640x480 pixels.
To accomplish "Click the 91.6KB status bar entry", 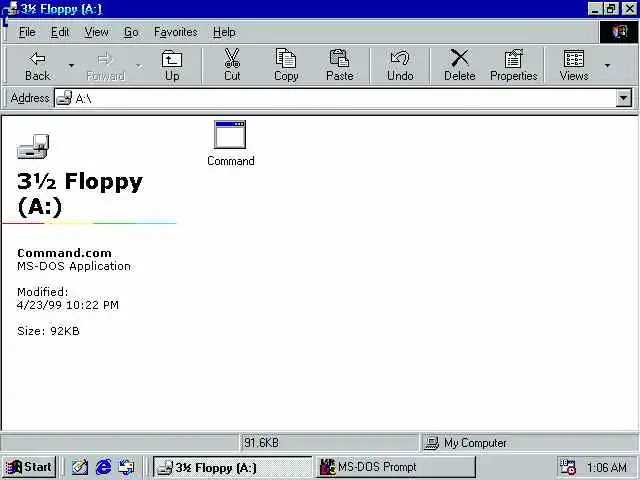I will (261, 442).
